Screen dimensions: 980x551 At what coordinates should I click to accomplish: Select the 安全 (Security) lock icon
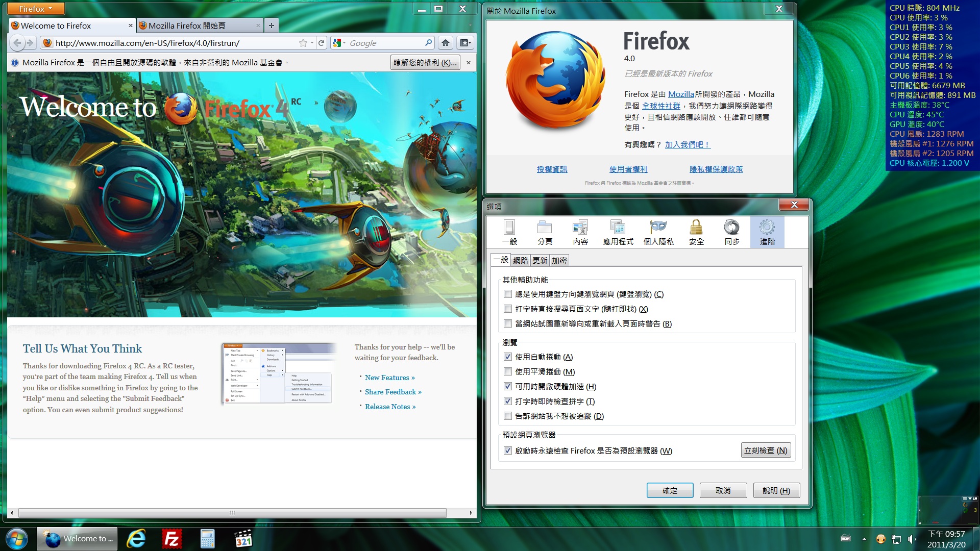696,232
